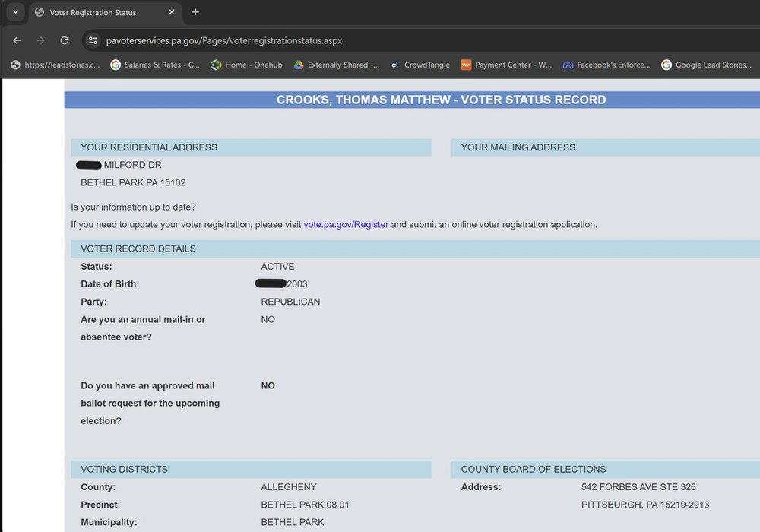Image resolution: width=760 pixels, height=532 pixels.
Task: Open the Externally Shared Drive bookmark
Action: (x=336, y=65)
